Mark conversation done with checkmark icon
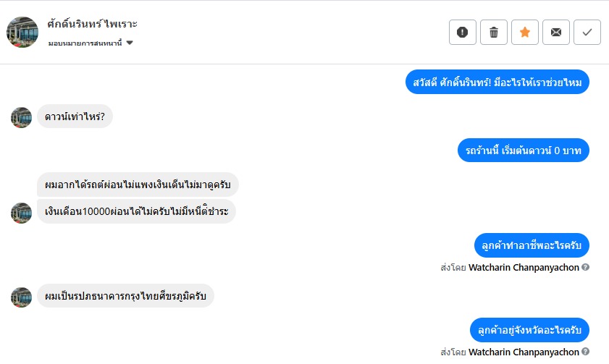Screen dimensions: 609x364 click(587, 32)
